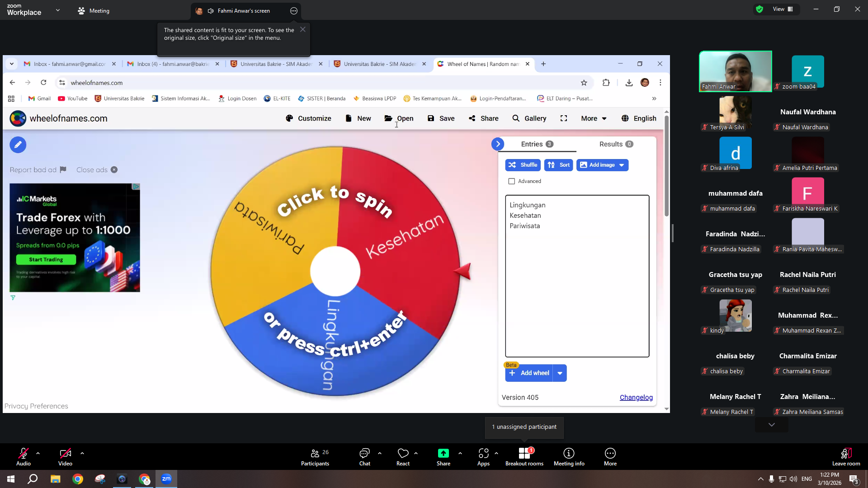Click the green Share screen icon
The height and width of the screenshot is (488, 868).
pyautogui.click(x=443, y=453)
